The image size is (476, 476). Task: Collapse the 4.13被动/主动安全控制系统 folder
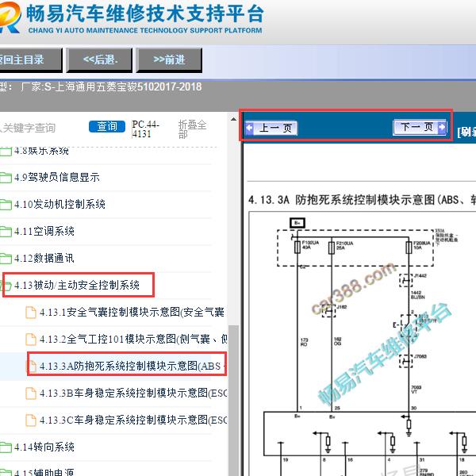6,286
